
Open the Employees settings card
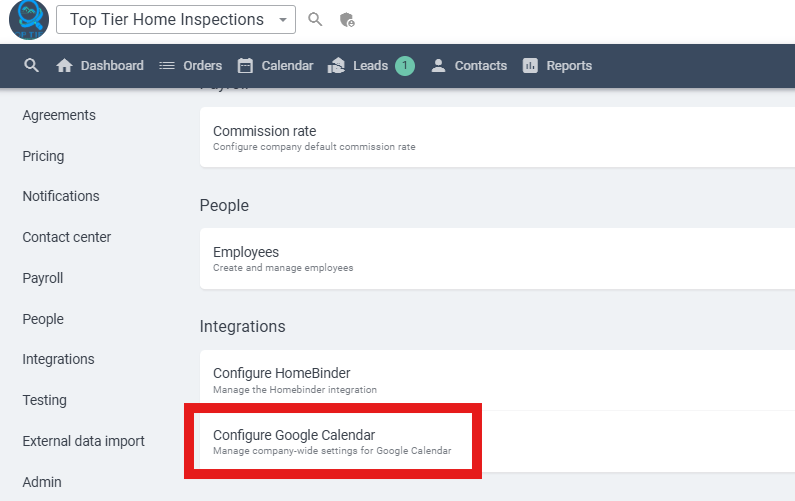(x=497, y=259)
